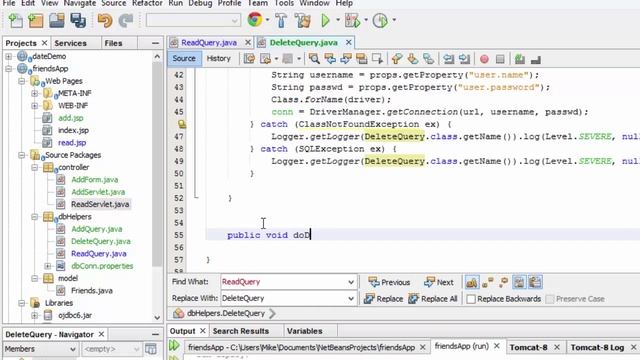The image size is (640, 360).
Task: Click the Projects panel vertical scrollbar
Action: [157, 163]
